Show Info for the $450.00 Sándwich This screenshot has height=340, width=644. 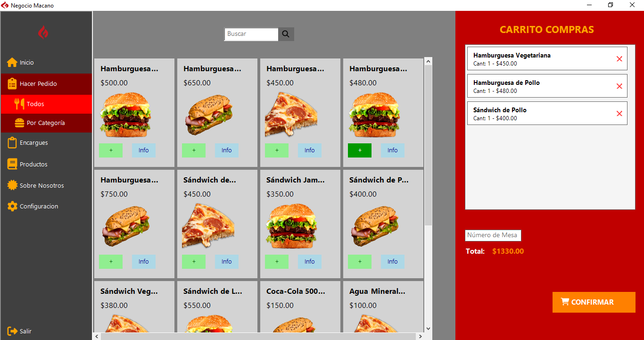[x=227, y=262]
